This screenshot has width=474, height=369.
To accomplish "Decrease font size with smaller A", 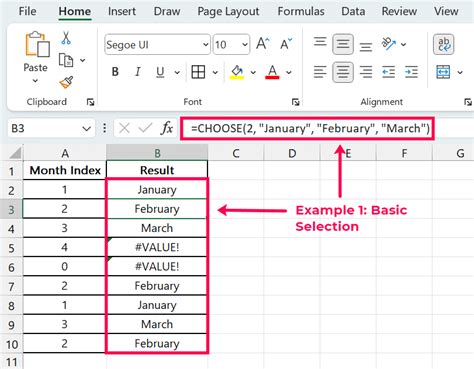I will pyautogui.click(x=286, y=44).
